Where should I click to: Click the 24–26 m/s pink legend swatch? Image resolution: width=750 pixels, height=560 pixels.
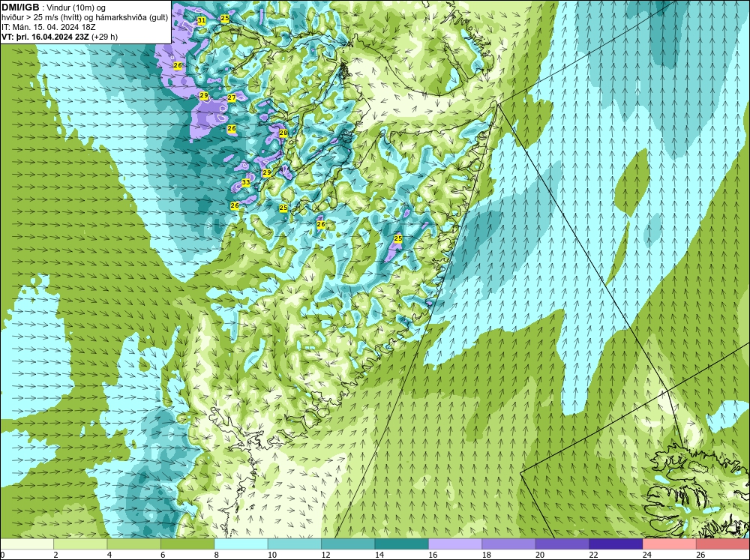[670, 544]
